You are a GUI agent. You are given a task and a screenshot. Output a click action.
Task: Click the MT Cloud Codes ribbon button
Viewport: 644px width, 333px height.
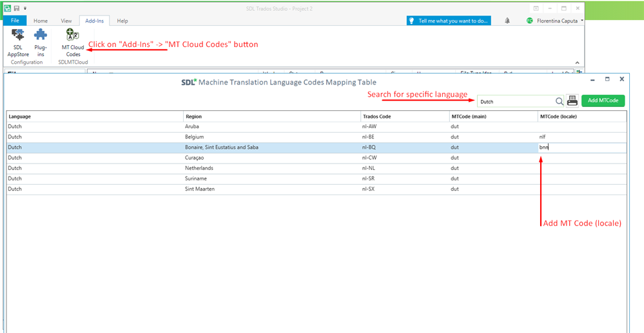point(73,43)
